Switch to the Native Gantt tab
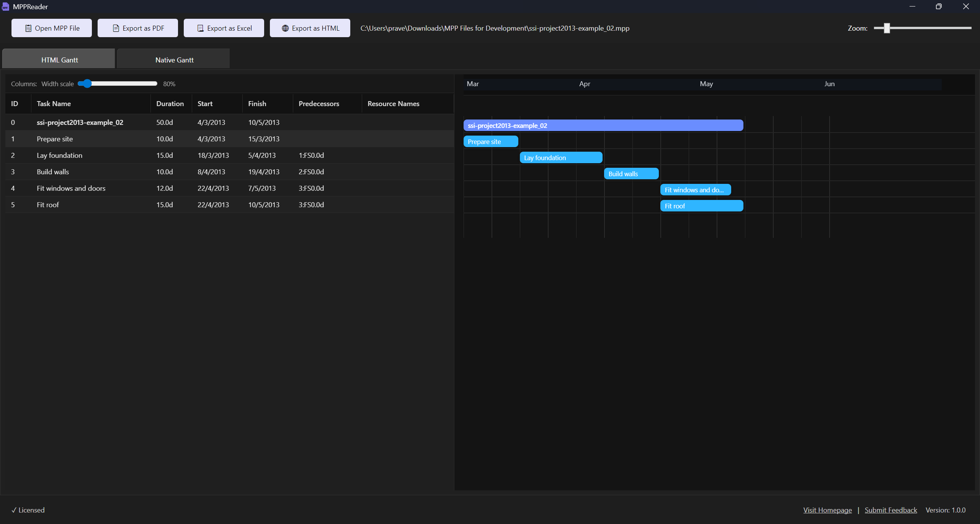 click(173, 59)
